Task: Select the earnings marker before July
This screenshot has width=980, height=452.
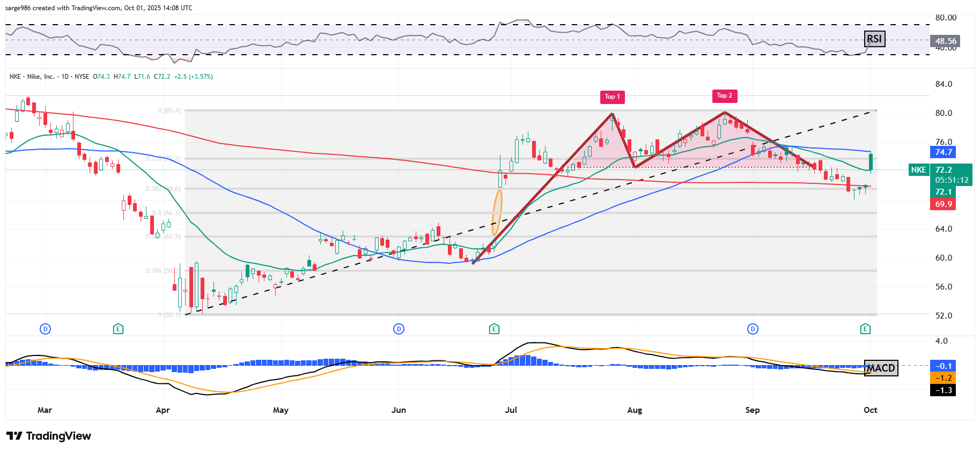Action: [x=494, y=329]
